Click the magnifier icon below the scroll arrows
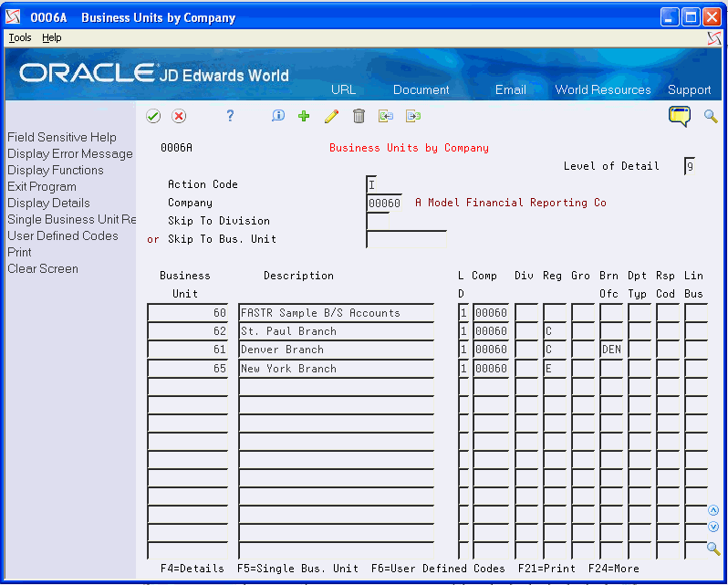Screen dimensions: 728x585 pyautogui.click(x=713, y=548)
